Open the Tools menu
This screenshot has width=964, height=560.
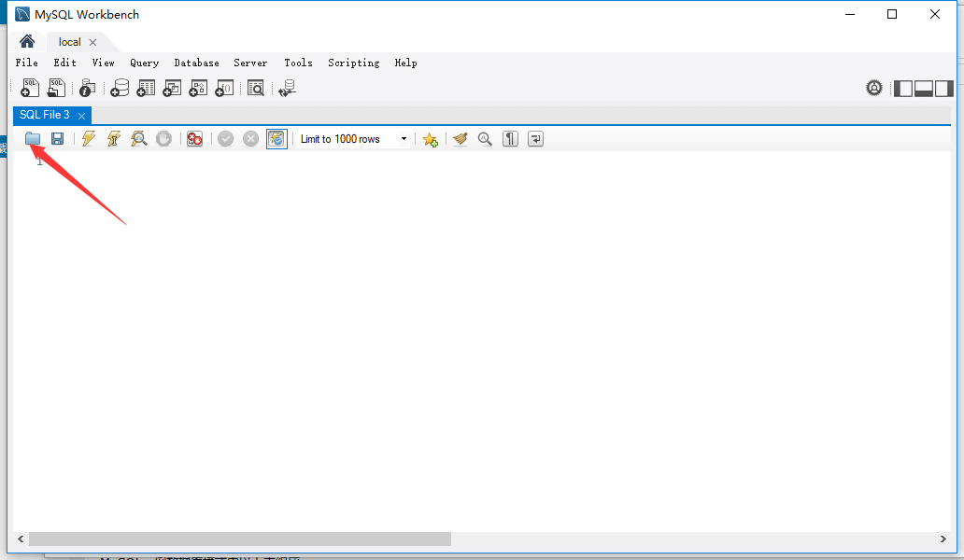pos(298,63)
